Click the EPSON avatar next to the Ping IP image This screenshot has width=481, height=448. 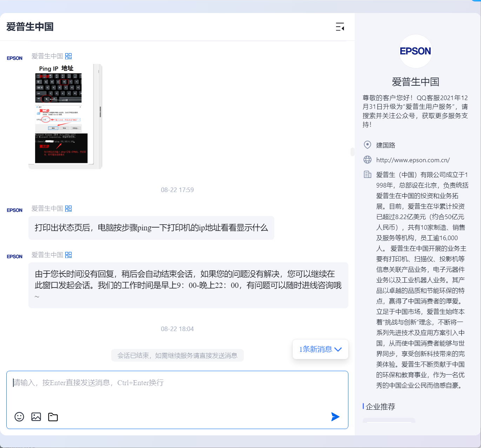click(15, 58)
